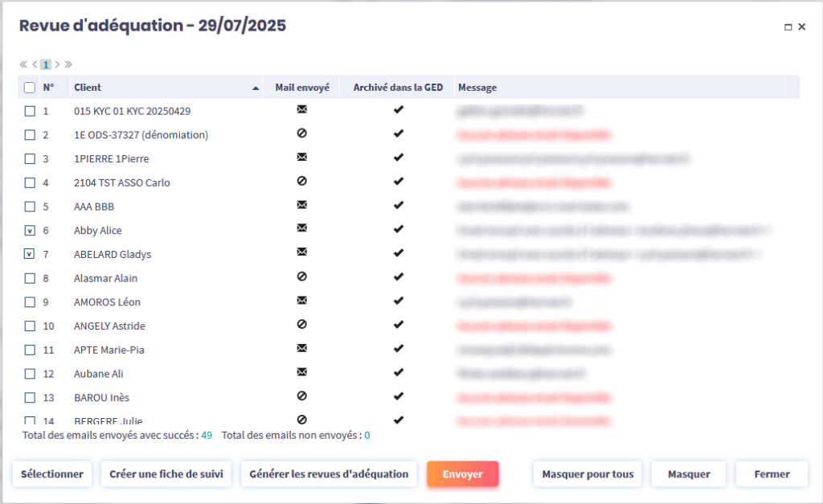Check the box for APTE Marie-Pia

(30, 350)
